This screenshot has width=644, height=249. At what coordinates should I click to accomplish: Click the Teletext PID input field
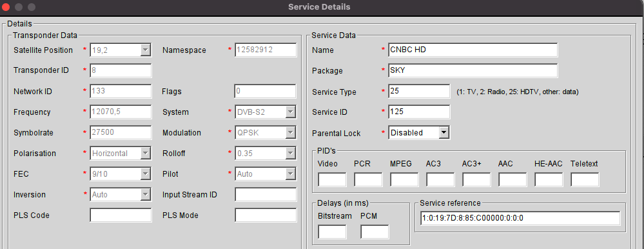[585, 179]
